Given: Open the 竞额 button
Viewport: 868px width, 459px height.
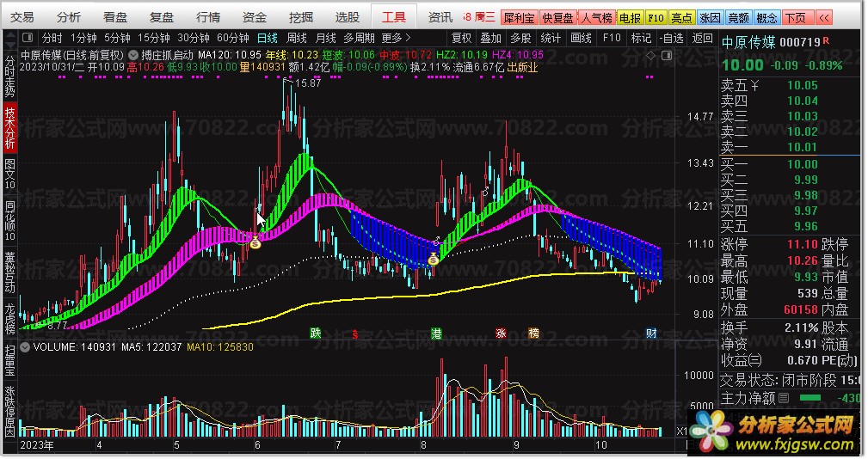Looking at the screenshot, I should 739,18.
